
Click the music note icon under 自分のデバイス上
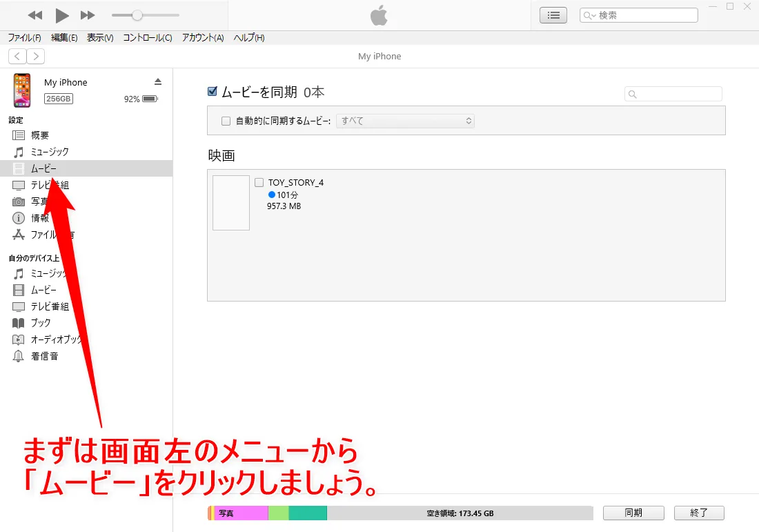(x=19, y=274)
